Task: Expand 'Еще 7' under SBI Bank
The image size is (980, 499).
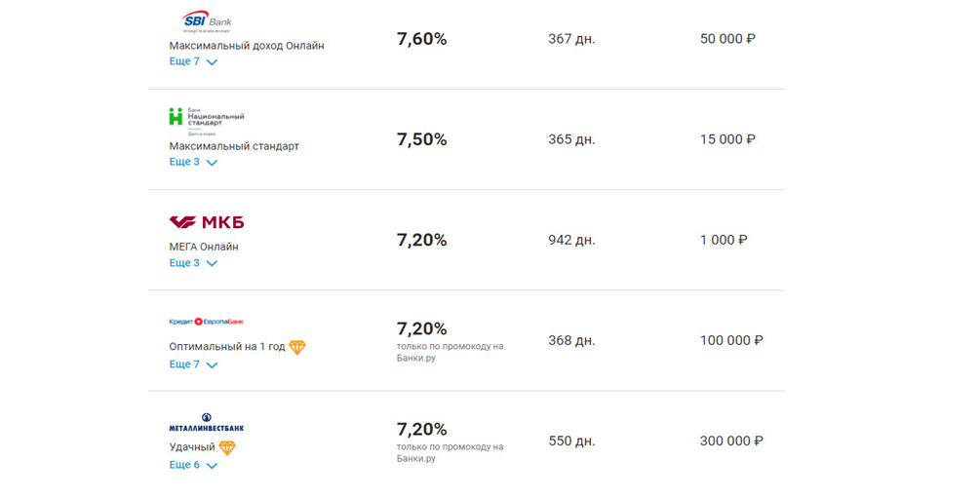Action: pyautogui.click(x=193, y=61)
